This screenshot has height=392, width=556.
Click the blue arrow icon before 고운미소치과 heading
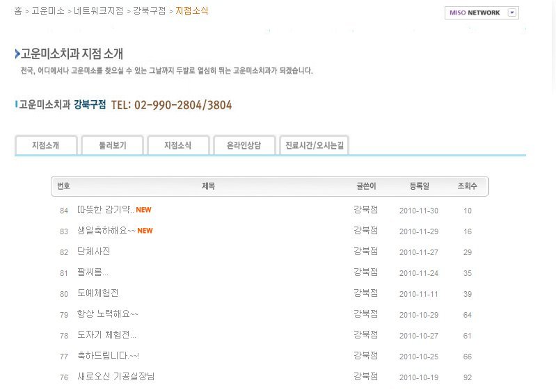pos(17,54)
